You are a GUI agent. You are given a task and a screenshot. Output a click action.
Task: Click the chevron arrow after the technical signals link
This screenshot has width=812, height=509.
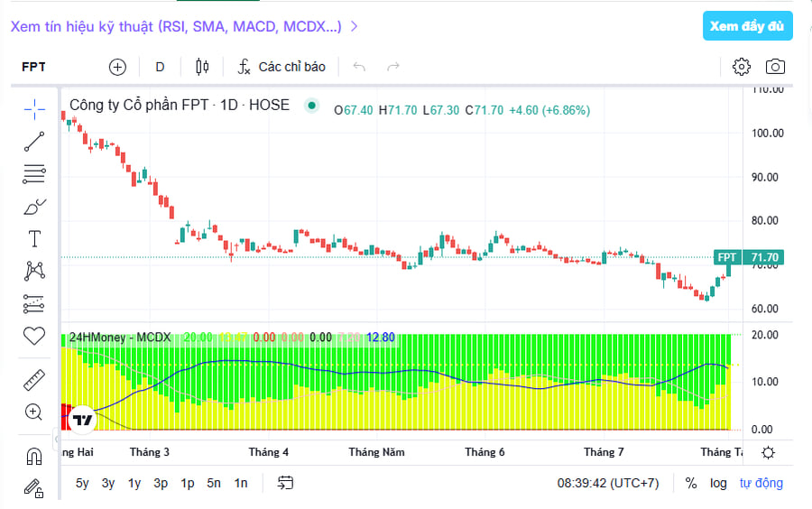[355, 26]
